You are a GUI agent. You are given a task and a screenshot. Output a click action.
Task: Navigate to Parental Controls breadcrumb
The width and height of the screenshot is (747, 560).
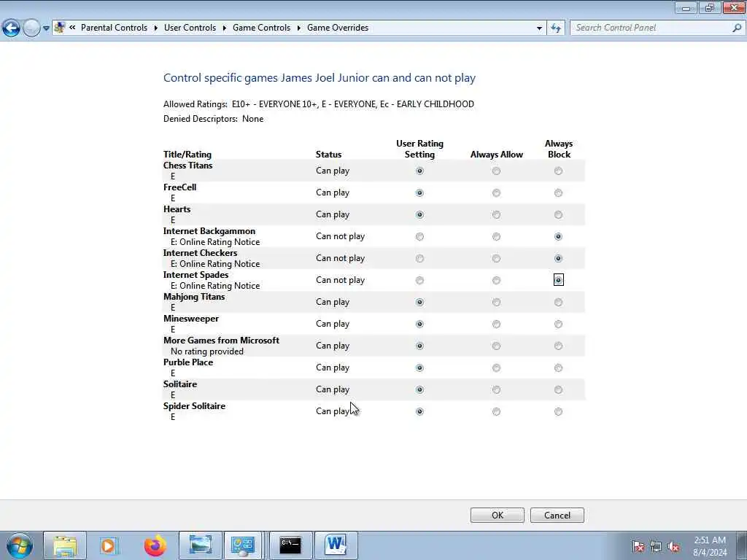114,28
